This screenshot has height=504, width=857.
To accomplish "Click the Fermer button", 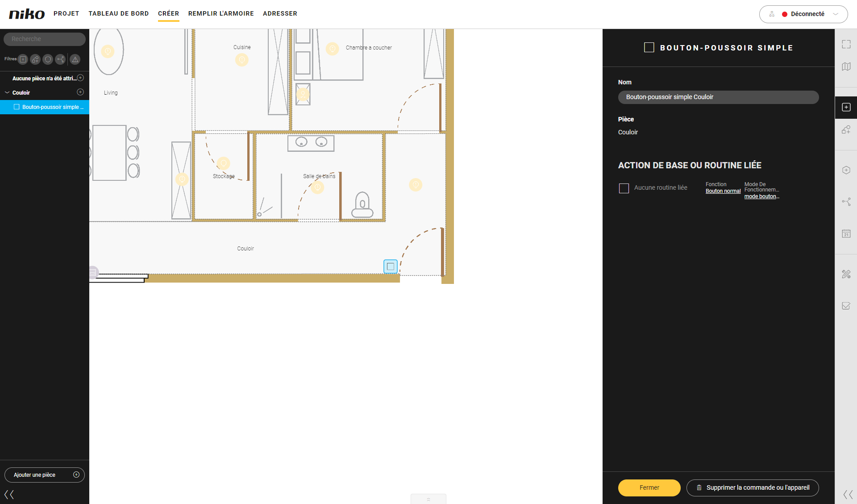I will (649, 487).
